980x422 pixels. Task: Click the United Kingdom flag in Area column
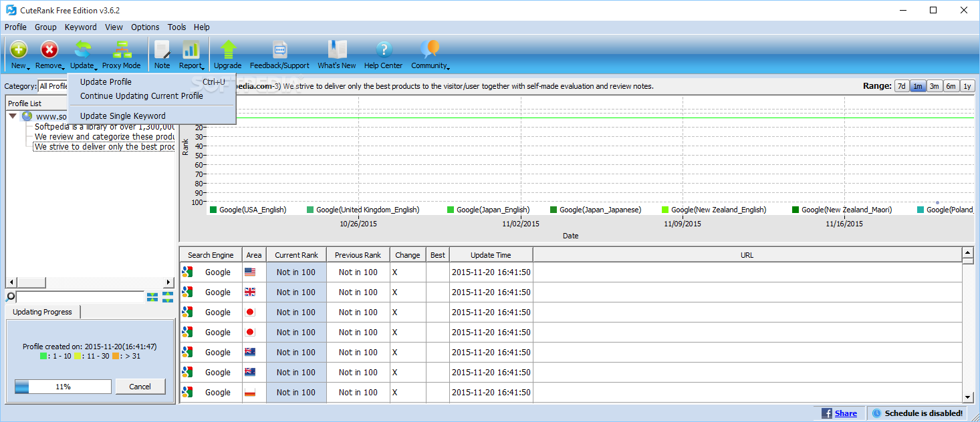click(x=250, y=292)
